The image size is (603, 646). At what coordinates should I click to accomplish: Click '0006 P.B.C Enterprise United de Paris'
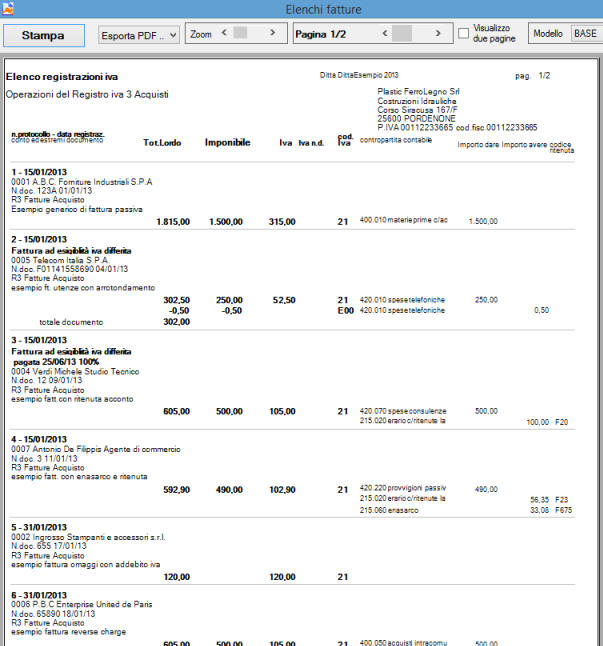82,604
